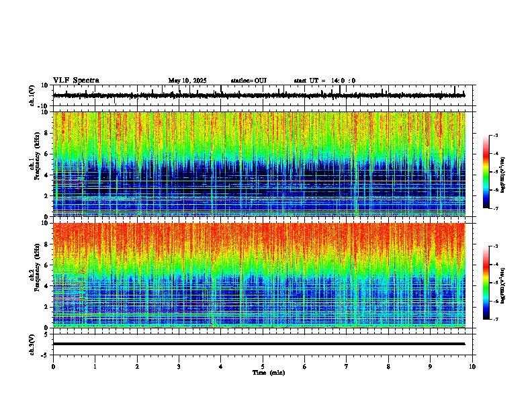Click tick "5" on the Time axis
The height and width of the screenshot is (411, 532).
(263, 367)
